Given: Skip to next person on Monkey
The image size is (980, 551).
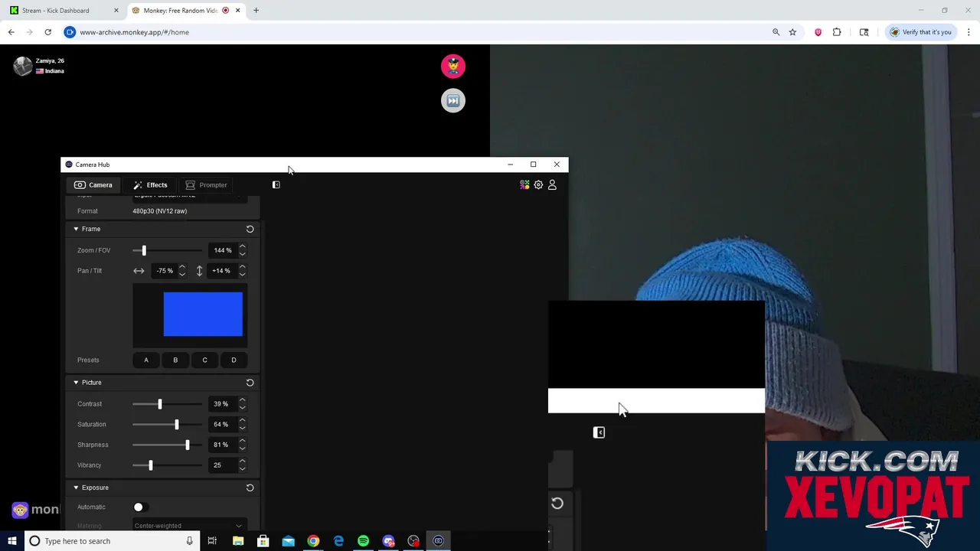Looking at the screenshot, I should 453,101.
